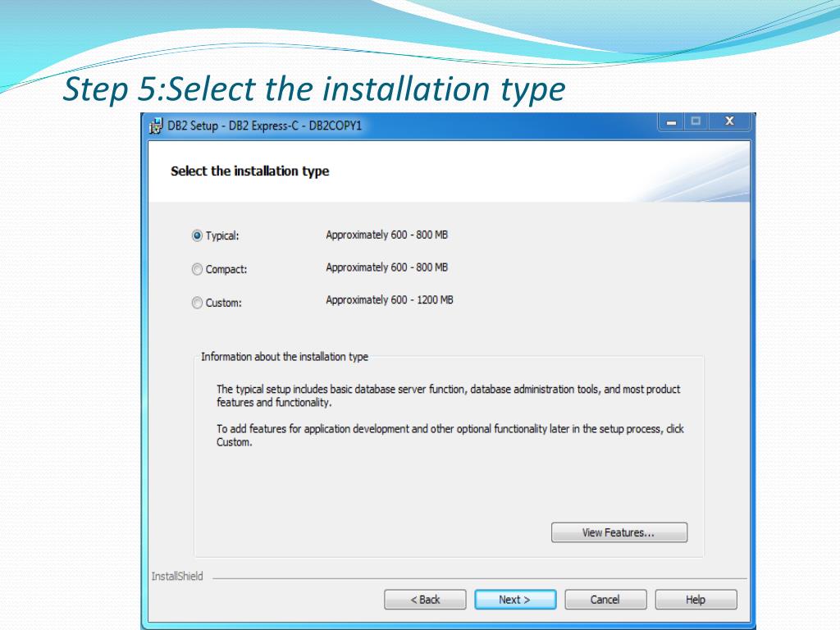This screenshot has width=840, height=630.
Task: Click 'Approximately 600 - 1200 MB' text
Action: (x=390, y=300)
